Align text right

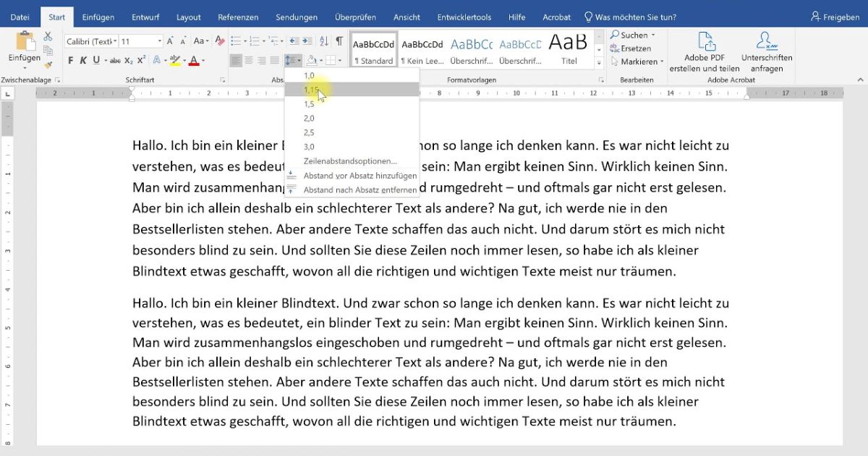coord(262,61)
